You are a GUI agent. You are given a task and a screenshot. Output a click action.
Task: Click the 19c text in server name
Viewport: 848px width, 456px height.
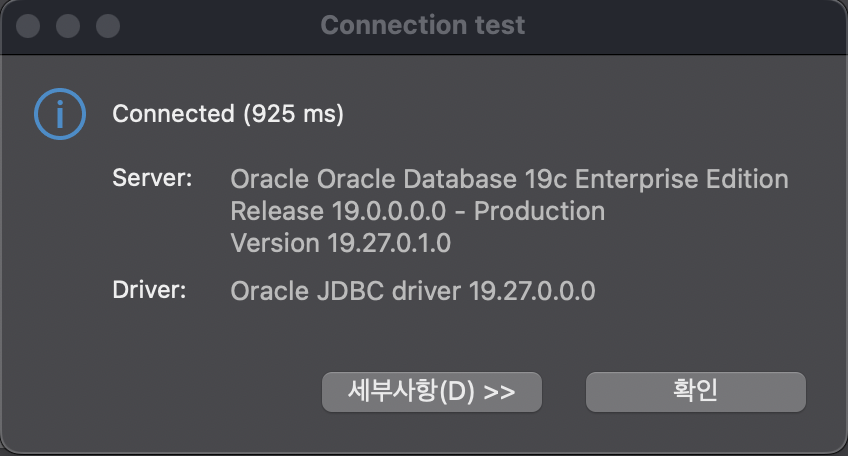pyautogui.click(x=546, y=179)
